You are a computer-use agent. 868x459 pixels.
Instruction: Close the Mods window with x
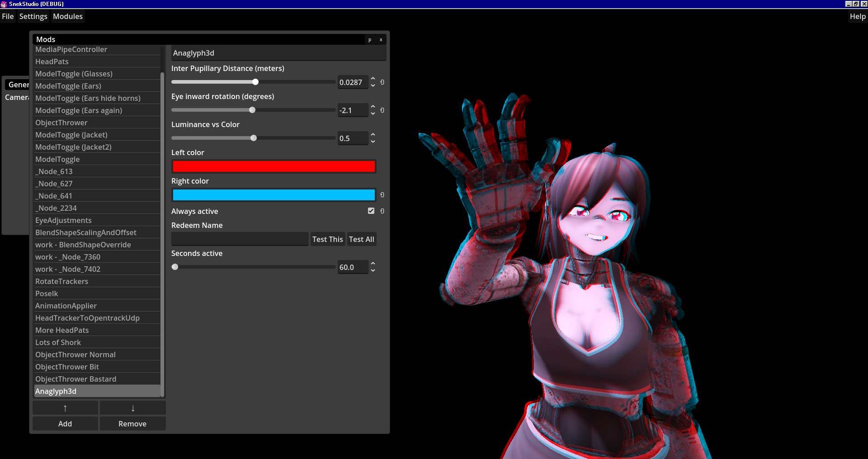click(381, 40)
